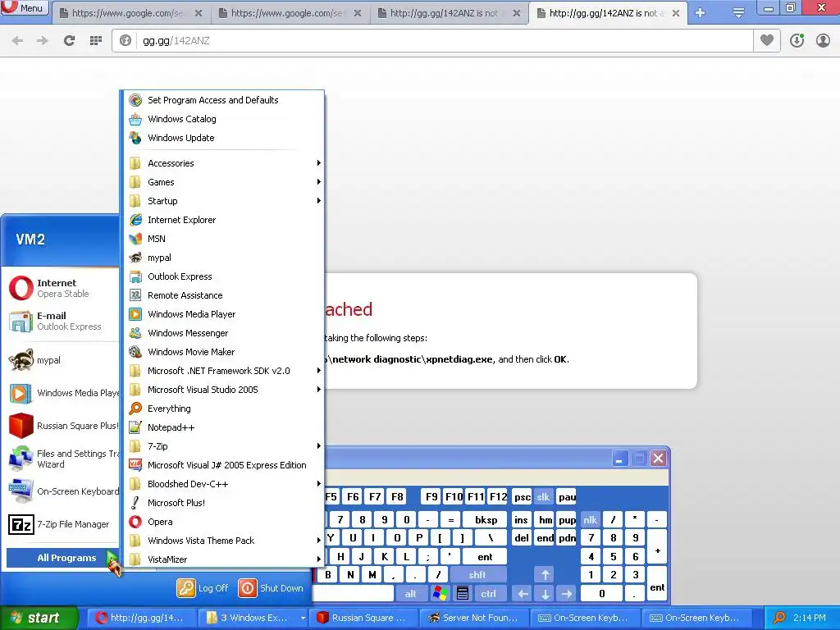The image size is (840, 630).
Task: Expand Bloodshed Dev-C++ submenu
Action: [222, 484]
